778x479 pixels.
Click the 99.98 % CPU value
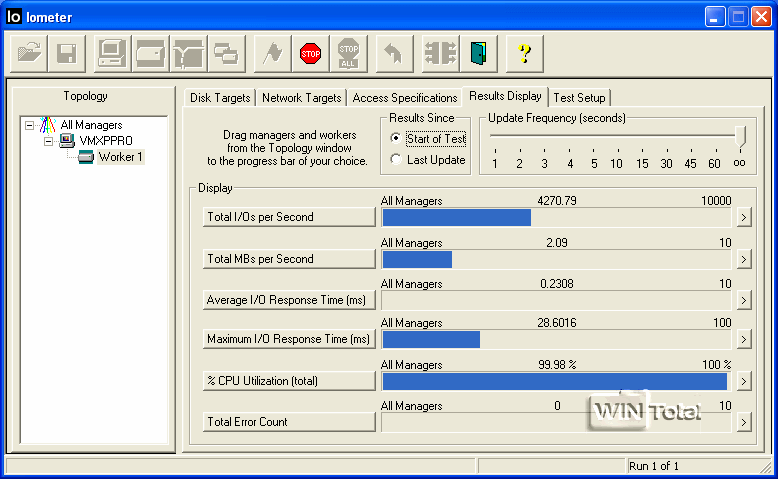click(x=557, y=365)
